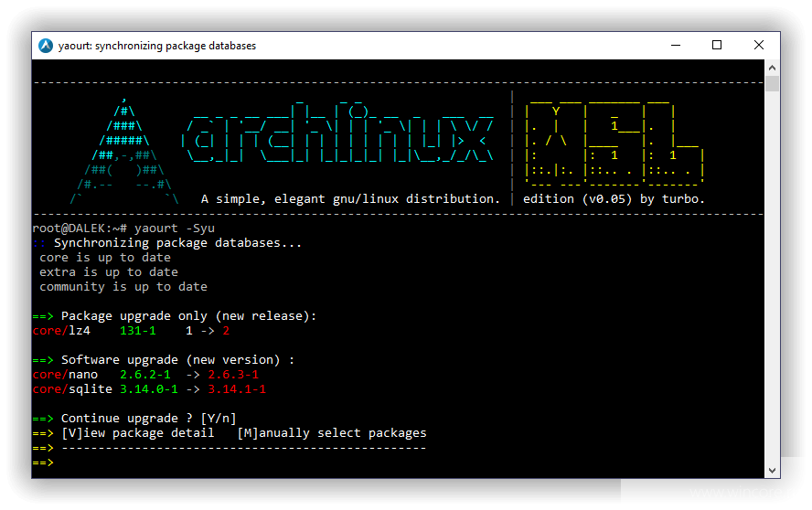This screenshot has height=510, width=812.
Task: Close the yaourt terminal window
Action: [x=759, y=46]
